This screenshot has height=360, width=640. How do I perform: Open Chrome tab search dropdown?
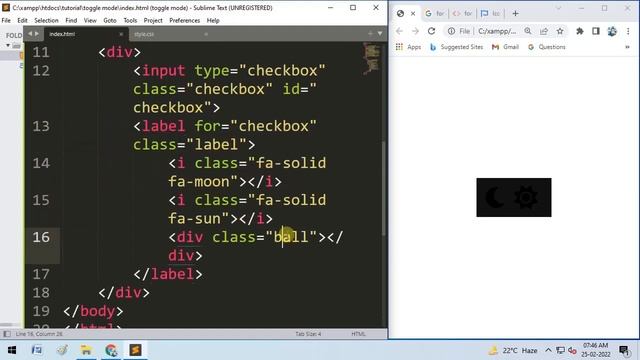(558, 8)
